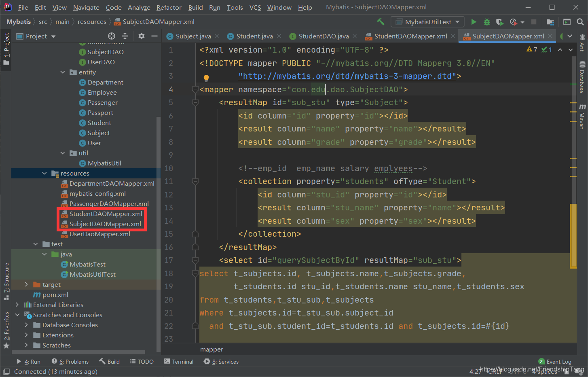The width and height of the screenshot is (588, 377).
Task: Open the Event Log button
Action: click(555, 362)
